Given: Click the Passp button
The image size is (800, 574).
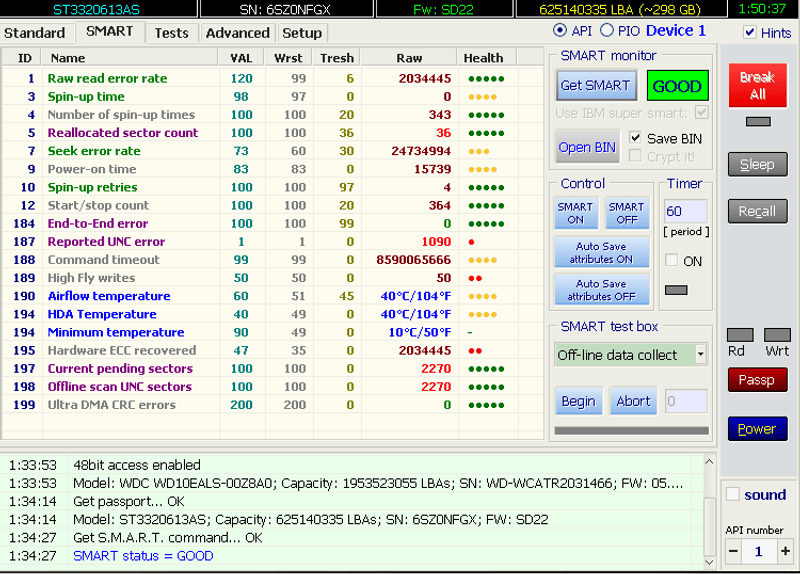Looking at the screenshot, I should 757,381.
